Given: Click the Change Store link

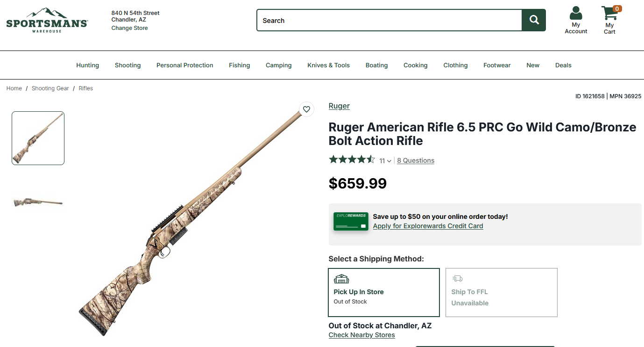Looking at the screenshot, I should pos(129,28).
